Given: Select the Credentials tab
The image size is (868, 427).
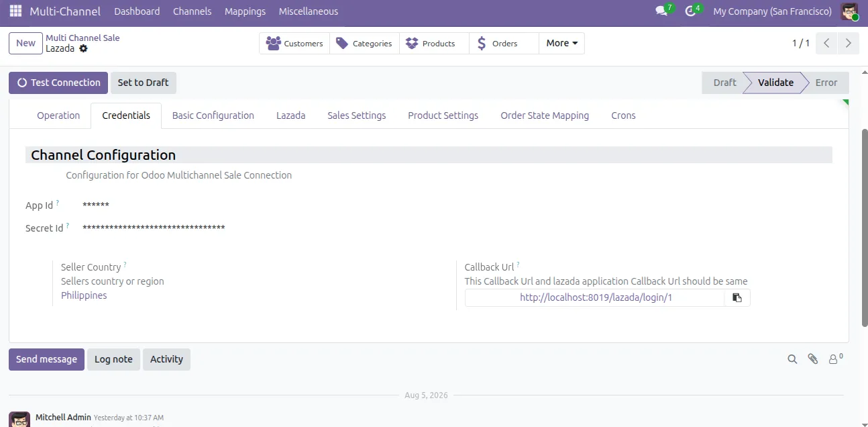Looking at the screenshot, I should coord(126,115).
